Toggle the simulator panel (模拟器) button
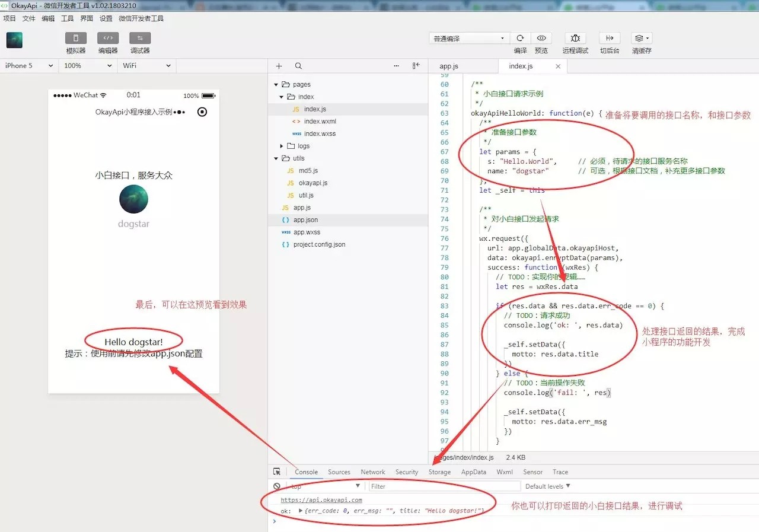 pyautogui.click(x=75, y=39)
